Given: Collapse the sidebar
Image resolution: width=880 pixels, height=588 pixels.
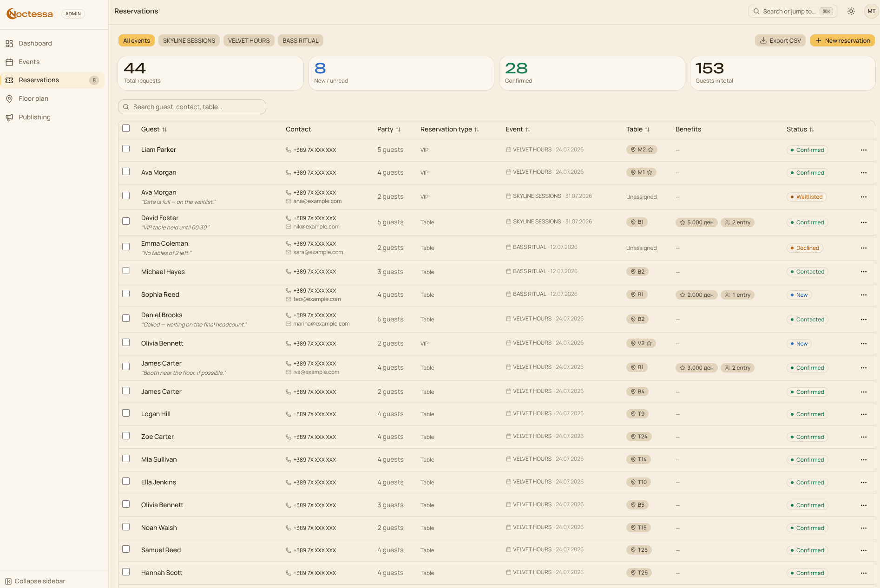Looking at the screenshot, I should (35, 581).
